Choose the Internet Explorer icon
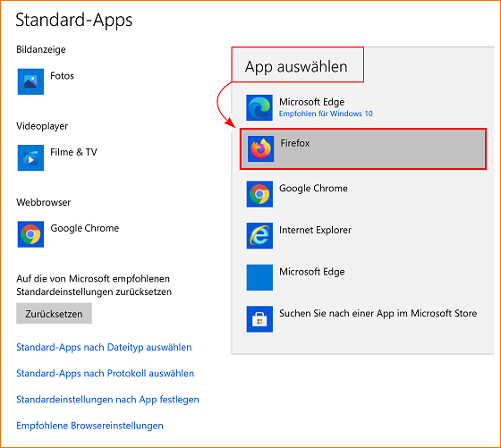Image resolution: width=501 pixels, height=448 pixels. [x=259, y=236]
